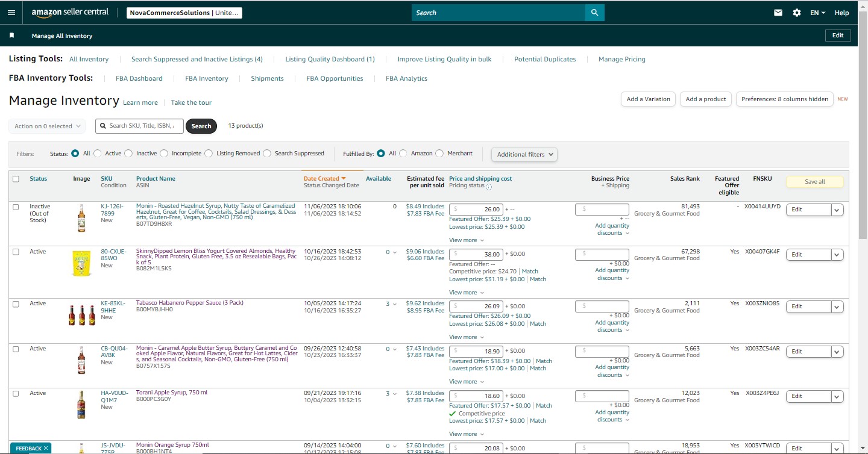Choose the Incomplete status filter
868x454 pixels.
pos(164,154)
